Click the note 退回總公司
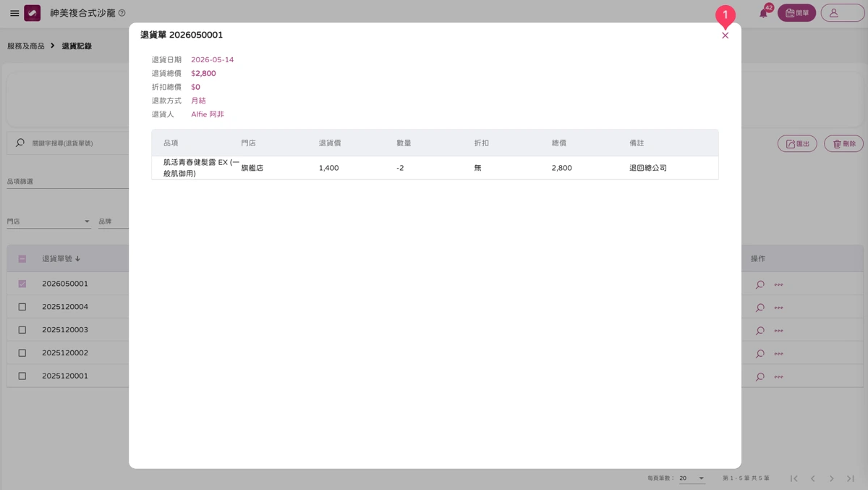 [648, 168]
